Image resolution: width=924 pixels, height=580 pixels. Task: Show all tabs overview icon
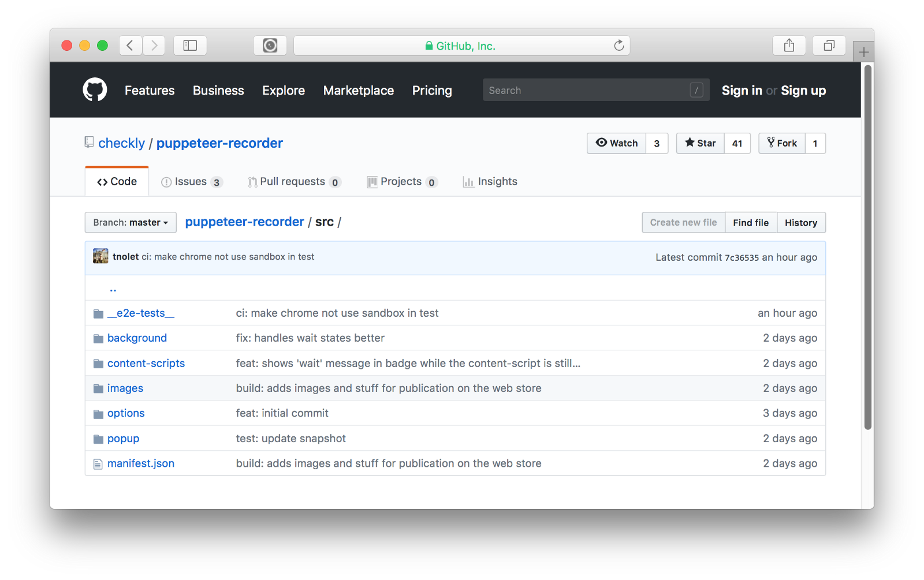point(829,46)
